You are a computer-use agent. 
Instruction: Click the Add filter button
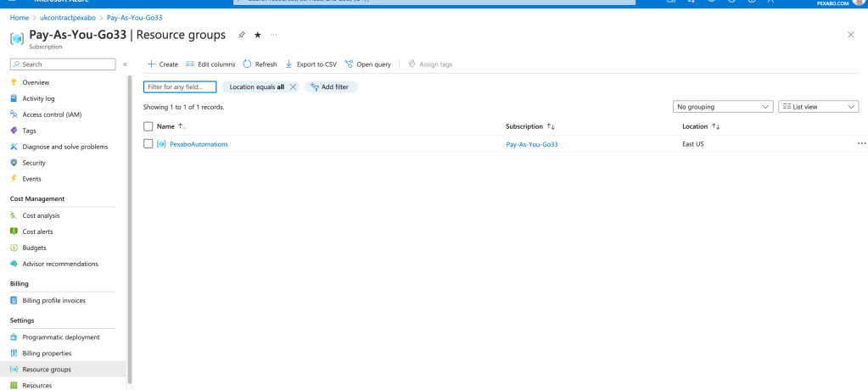tap(331, 86)
